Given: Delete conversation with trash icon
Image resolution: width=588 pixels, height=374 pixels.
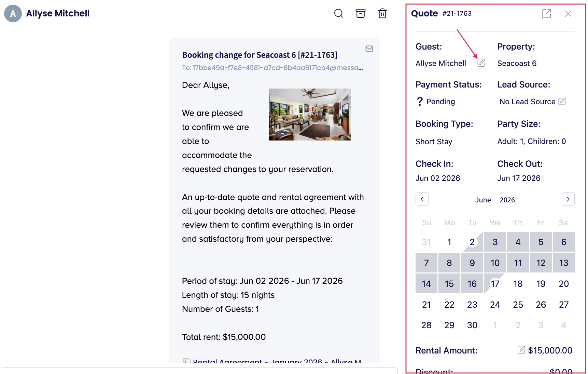Looking at the screenshot, I should [382, 13].
